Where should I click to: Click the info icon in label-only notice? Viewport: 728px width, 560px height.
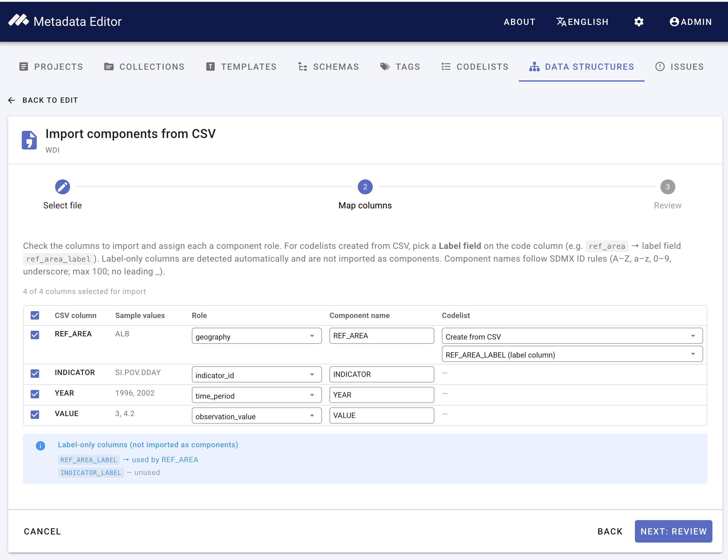40,446
